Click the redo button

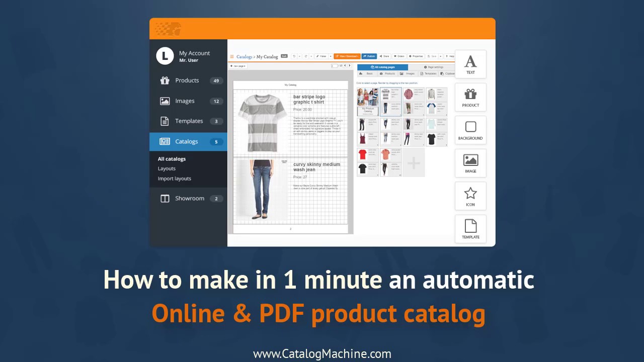pyautogui.click(x=306, y=56)
